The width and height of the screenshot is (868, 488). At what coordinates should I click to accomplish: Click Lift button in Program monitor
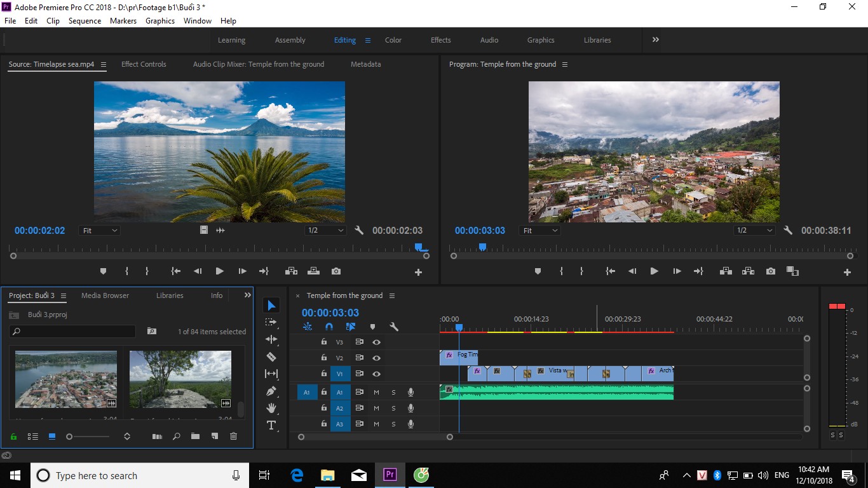click(x=725, y=271)
